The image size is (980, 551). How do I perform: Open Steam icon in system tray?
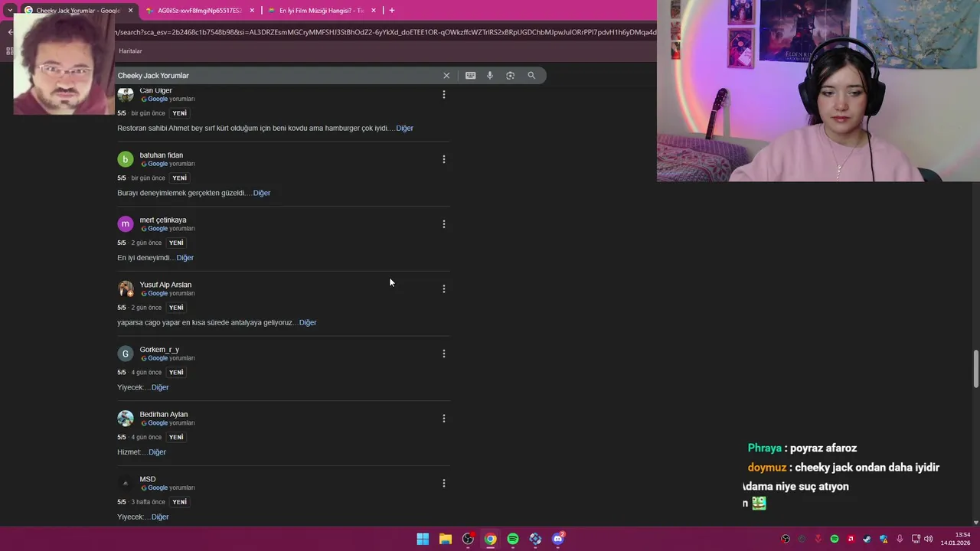(867, 539)
